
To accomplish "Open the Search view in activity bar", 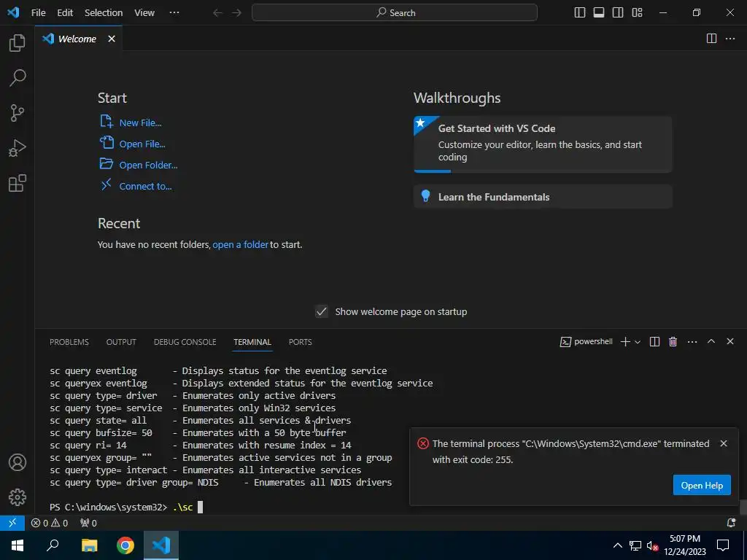I will click(18, 77).
